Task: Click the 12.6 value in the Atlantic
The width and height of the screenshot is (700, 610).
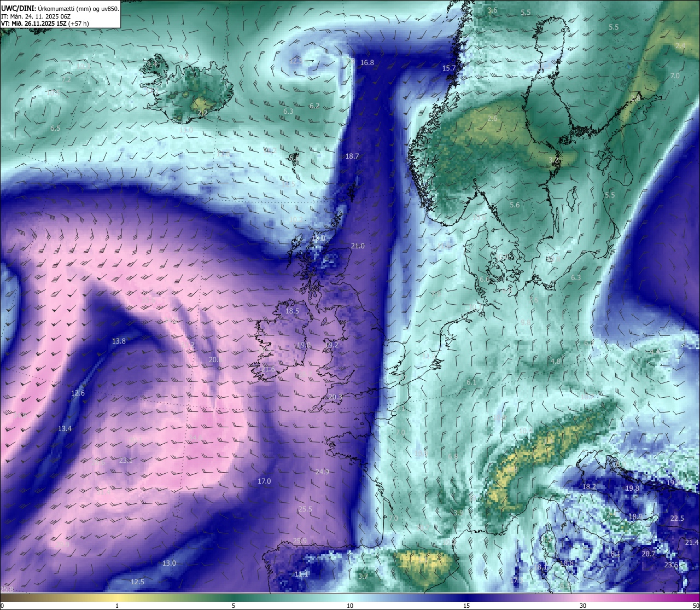Action: point(78,393)
